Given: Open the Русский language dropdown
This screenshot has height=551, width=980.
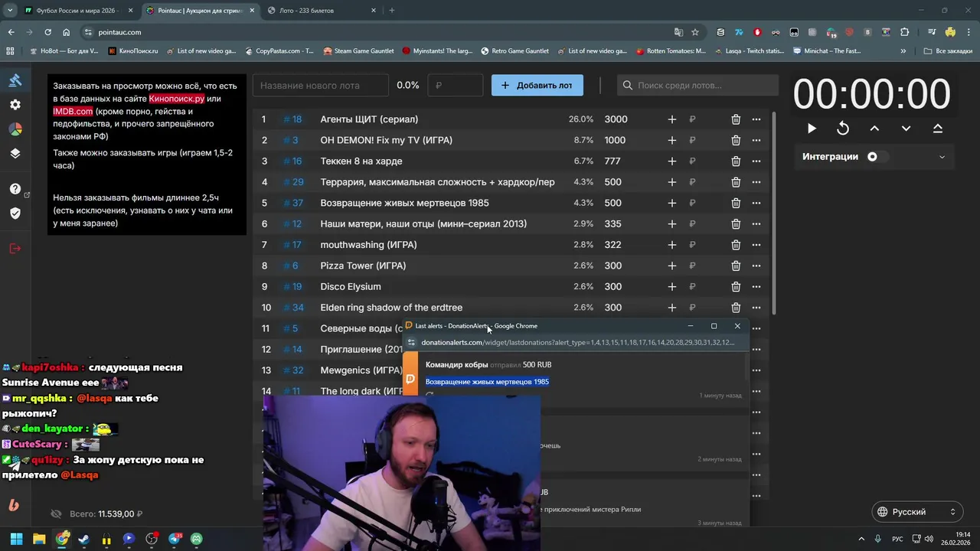Looking at the screenshot, I should pyautogui.click(x=917, y=512).
